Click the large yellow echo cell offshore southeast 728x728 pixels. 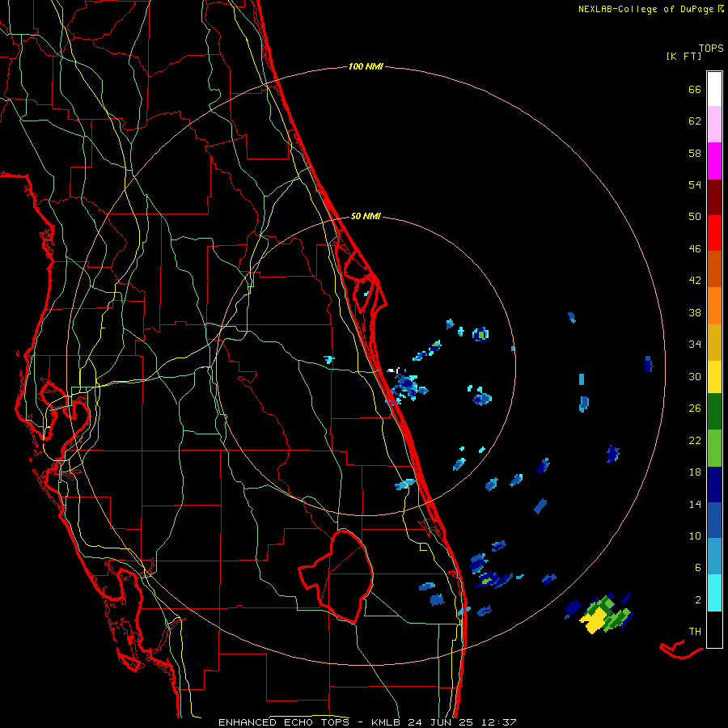pyautogui.click(x=594, y=620)
